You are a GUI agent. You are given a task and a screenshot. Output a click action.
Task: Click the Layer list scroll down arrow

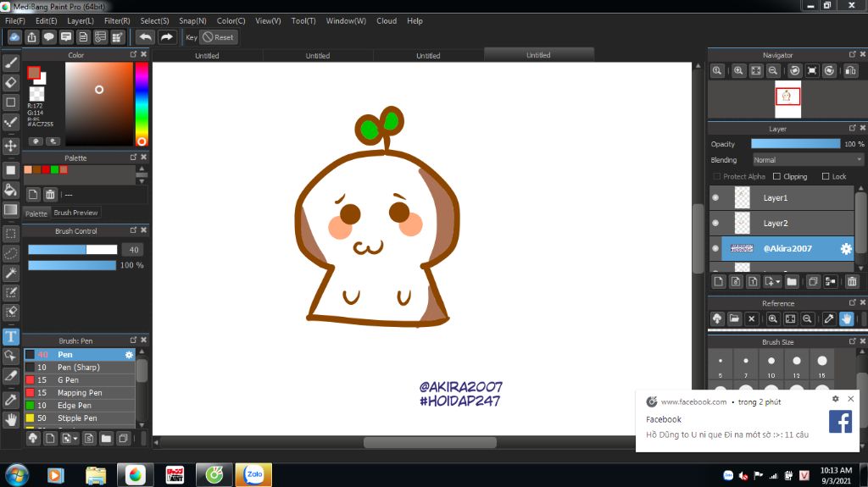point(861,268)
